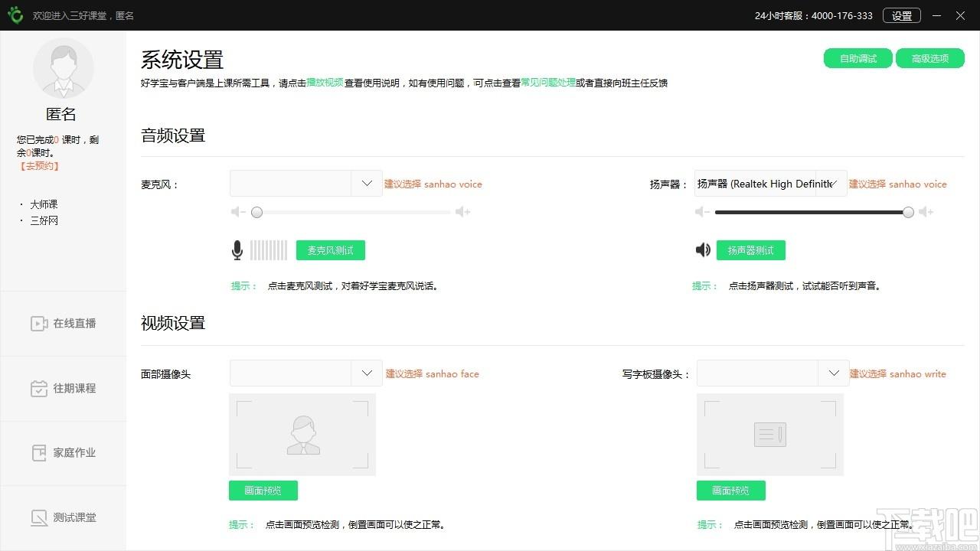Click speaker volume decrease icon
Viewport: 980px width, 551px height.
pos(701,212)
